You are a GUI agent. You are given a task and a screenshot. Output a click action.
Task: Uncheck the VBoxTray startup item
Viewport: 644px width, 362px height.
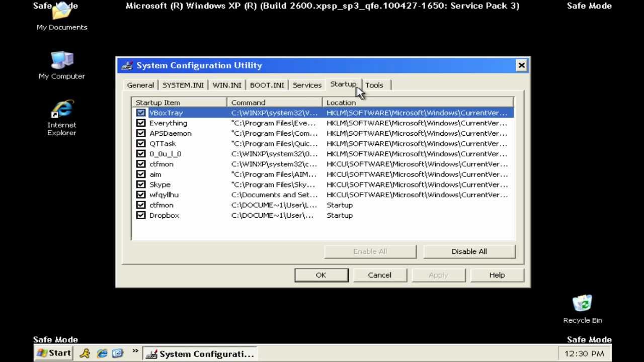141,113
